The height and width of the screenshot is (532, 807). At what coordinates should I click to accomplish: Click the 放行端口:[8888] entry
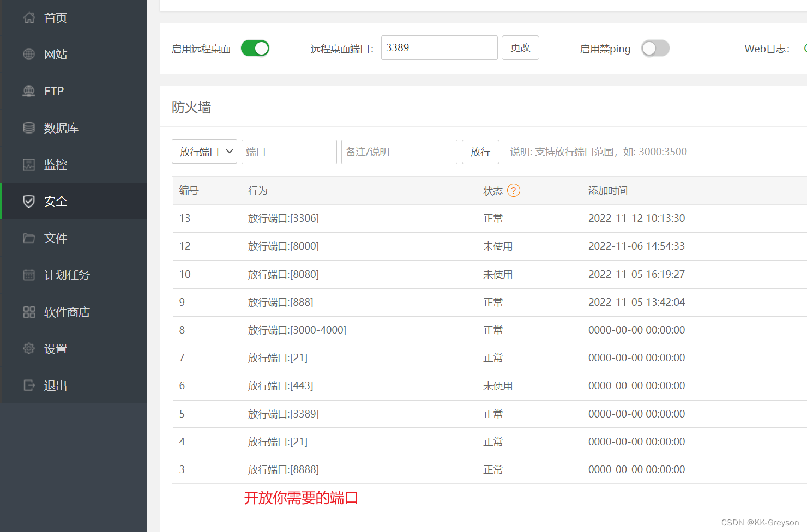point(284,469)
